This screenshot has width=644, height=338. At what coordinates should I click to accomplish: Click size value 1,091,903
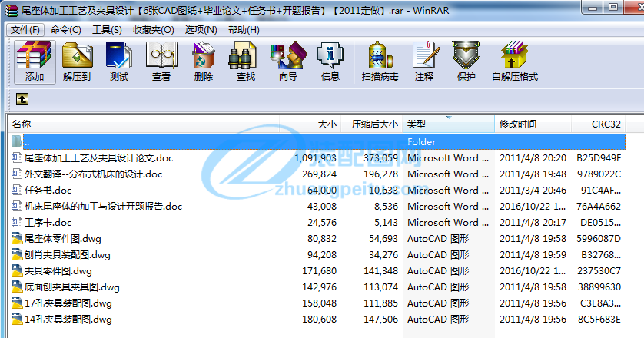(x=315, y=157)
